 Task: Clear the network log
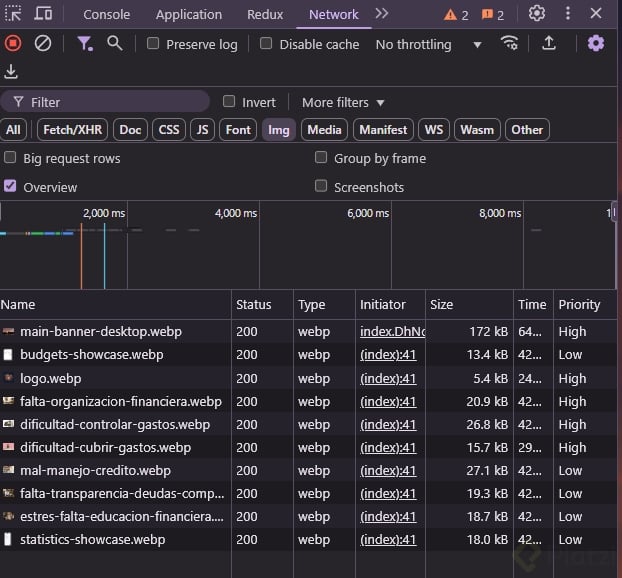[x=43, y=43]
